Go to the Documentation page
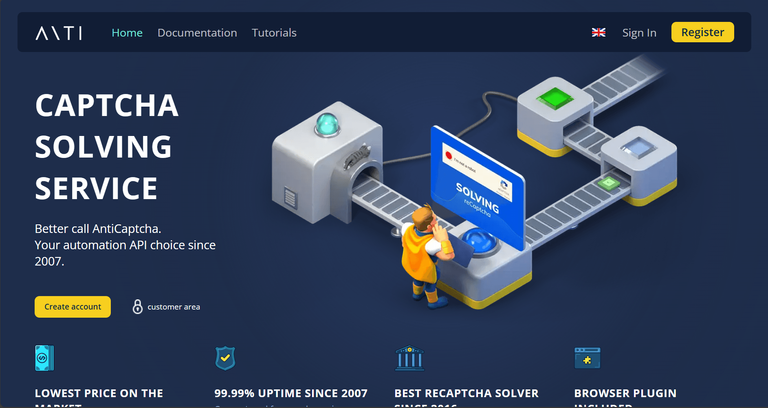Viewport: 768px width, 408px height. 197,33
